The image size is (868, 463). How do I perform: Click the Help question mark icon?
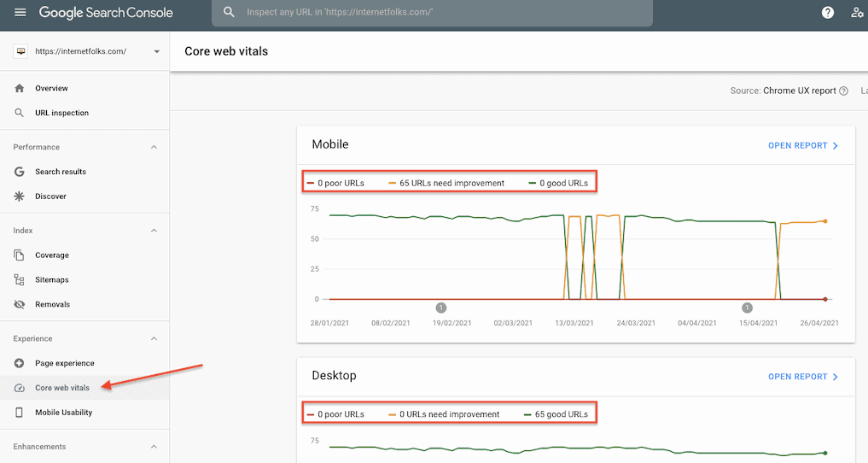[x=827, y=13]
